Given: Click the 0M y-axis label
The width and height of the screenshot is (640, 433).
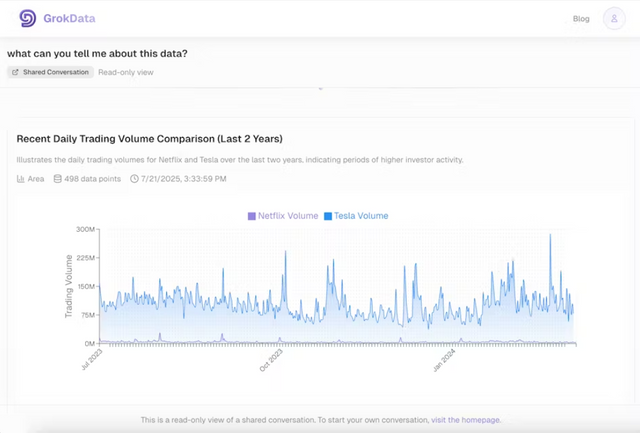Looking at the screenshot, I should (x=89, y=344).
